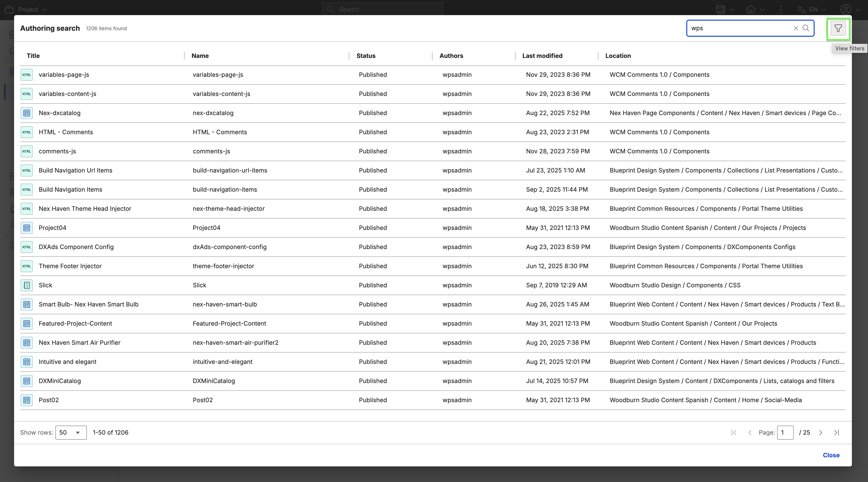Image resolution: width=868 pixels, height=482 pixels.
Task: Clear the wps search text with X
Action: click(x=795, y=28)
